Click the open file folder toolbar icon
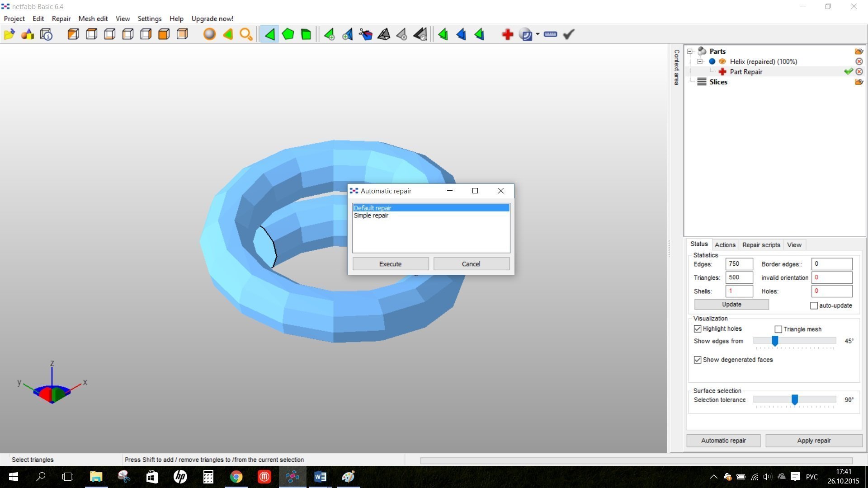This screenshot has width=868, height=488. (9, 34)
